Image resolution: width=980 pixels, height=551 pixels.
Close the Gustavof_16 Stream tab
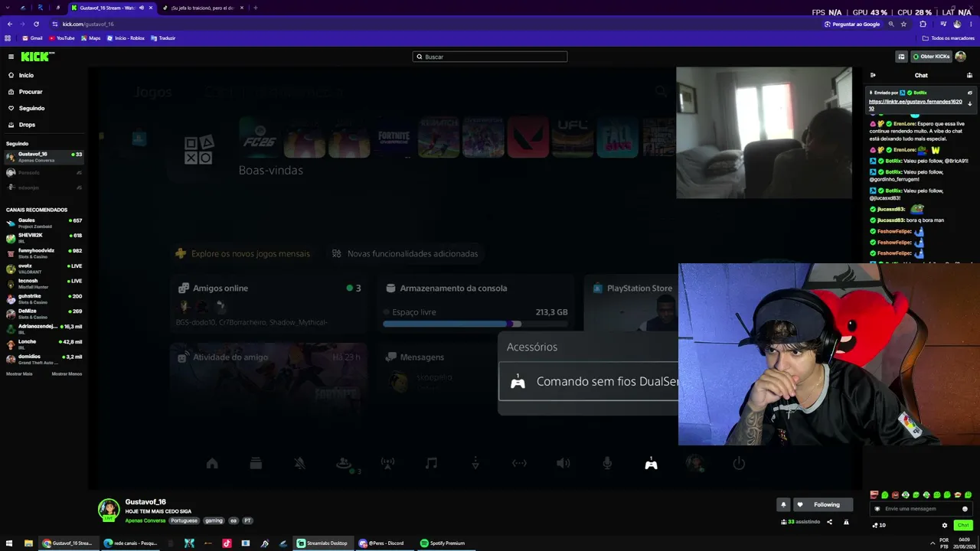pyautogui.click(x=151, y=8)
